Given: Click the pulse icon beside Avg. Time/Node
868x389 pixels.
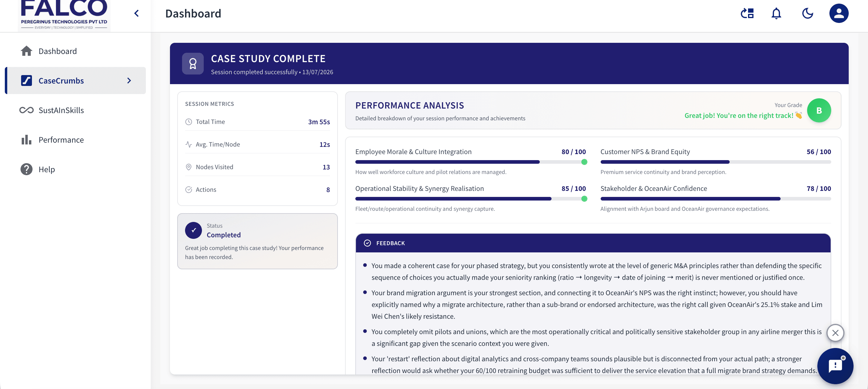Looking at the screenshot, I should pyautogui.click(x=189, y=144).
